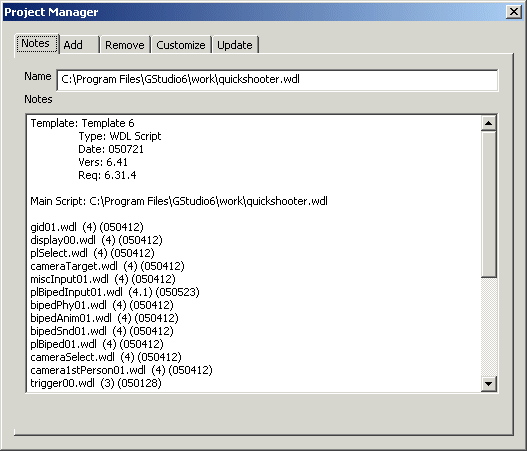The height and width of the screenshot is (451, 527).
Task: Click the bipedAnim01.wdl entry
Action: tap(104, 318)
